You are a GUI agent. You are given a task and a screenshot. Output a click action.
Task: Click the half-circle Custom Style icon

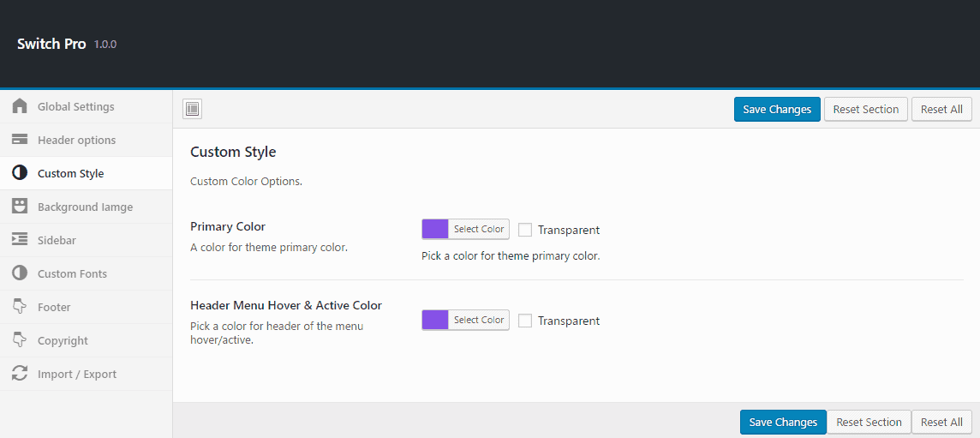click(x=20, y=173)
